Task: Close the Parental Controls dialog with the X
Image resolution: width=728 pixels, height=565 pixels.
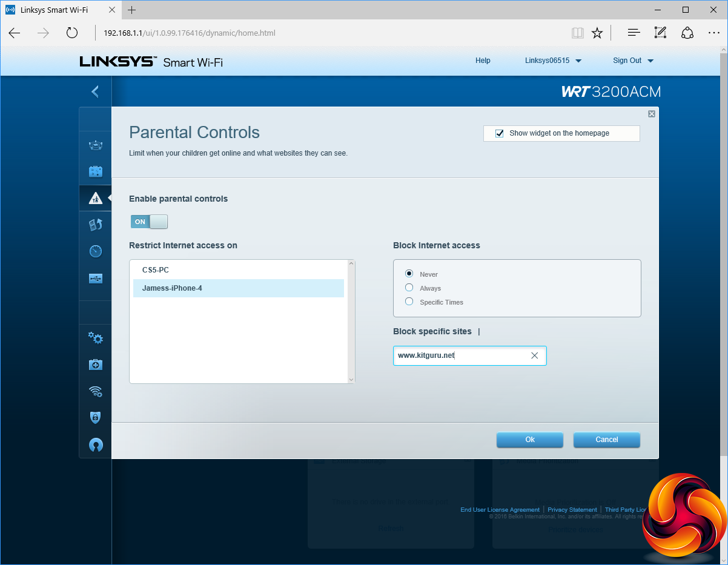Action: pyautogui.click(x=652, y=114)
